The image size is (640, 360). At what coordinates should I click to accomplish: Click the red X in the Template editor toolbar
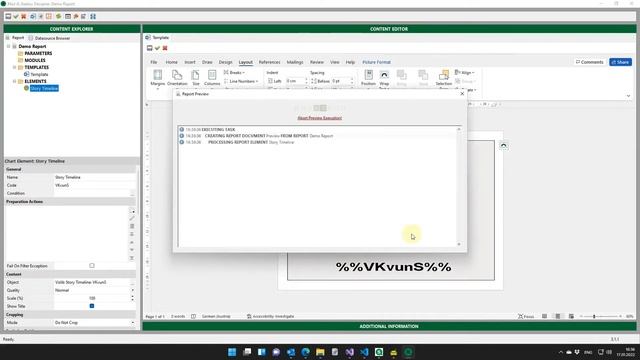(x=165, y=48)
